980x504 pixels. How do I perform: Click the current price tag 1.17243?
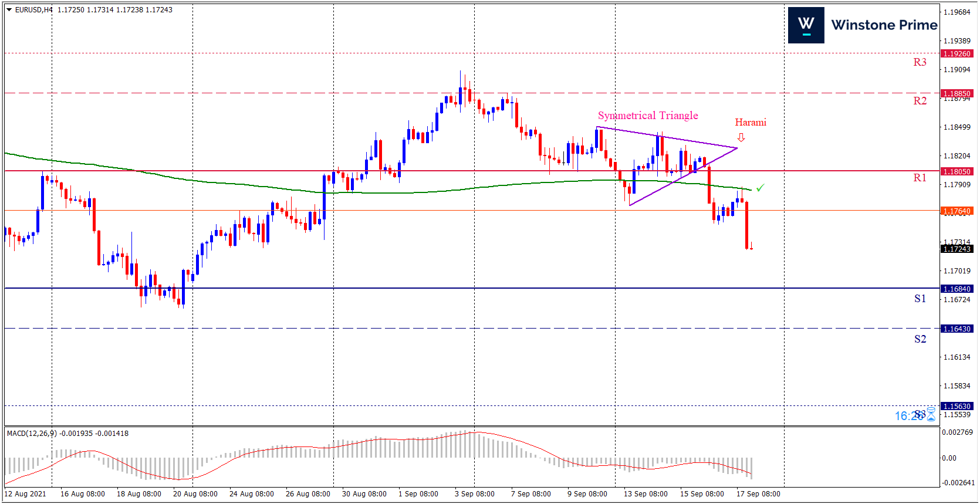pyautogui.click(x=957, y=249)
